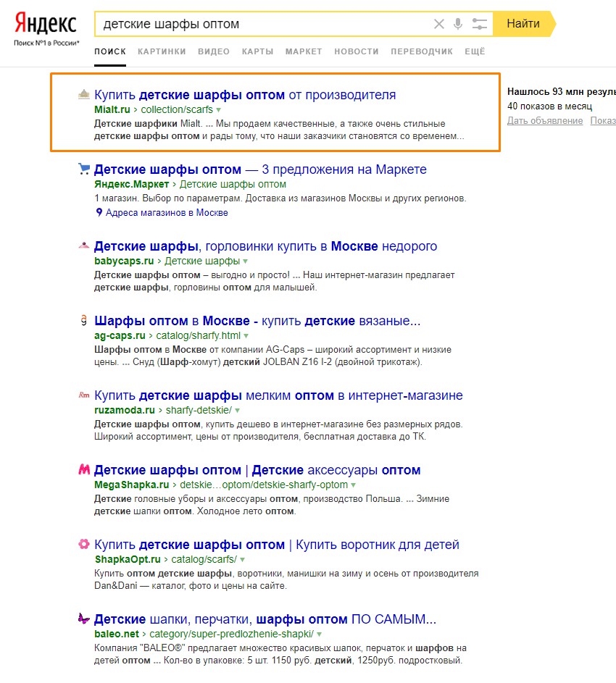The image size is (616, 683).
Task: Click 'Адреса магазинов в Москве' link
Action: (167, 212)
